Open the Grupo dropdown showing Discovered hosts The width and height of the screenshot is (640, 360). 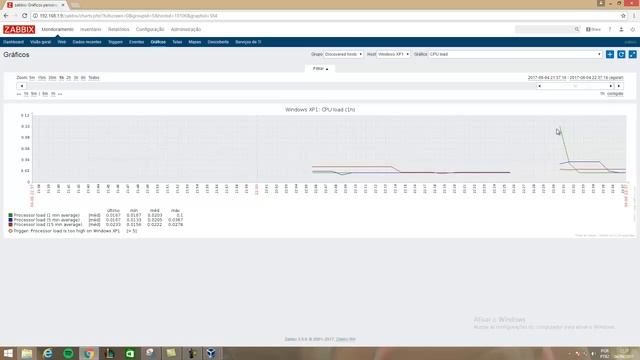coord(343,54)
